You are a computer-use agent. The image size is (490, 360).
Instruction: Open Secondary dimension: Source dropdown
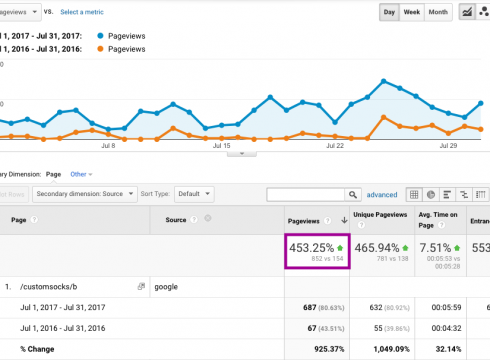(x=85, y=194)
